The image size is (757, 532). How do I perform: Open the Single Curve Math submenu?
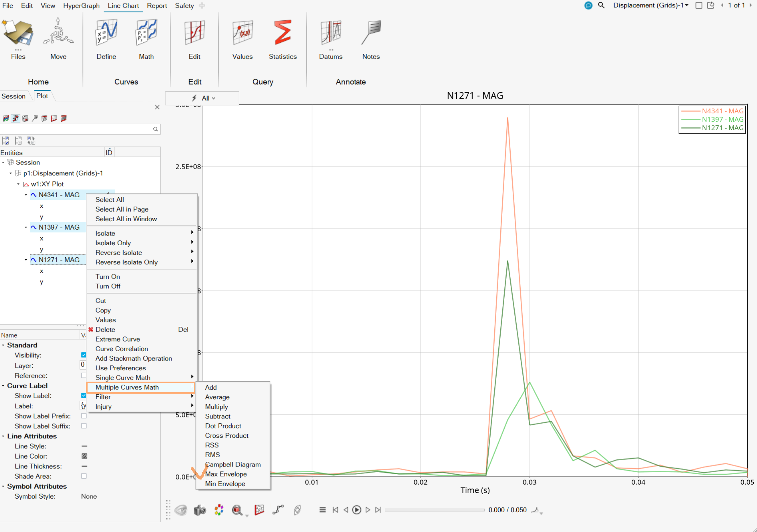[142, 378]
